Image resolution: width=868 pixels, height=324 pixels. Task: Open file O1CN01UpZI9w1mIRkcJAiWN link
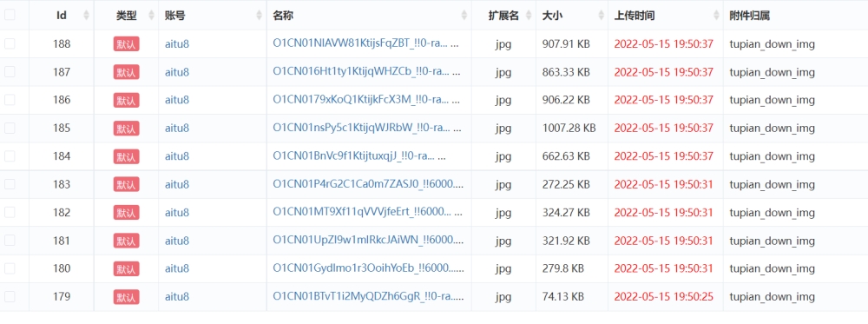coord(368,241)
